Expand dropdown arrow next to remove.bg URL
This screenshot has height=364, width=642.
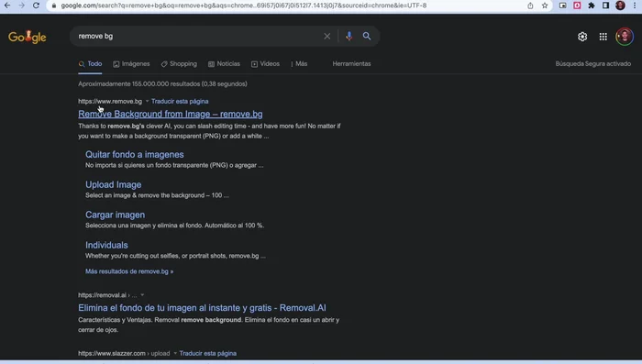(x=147, y=101)
